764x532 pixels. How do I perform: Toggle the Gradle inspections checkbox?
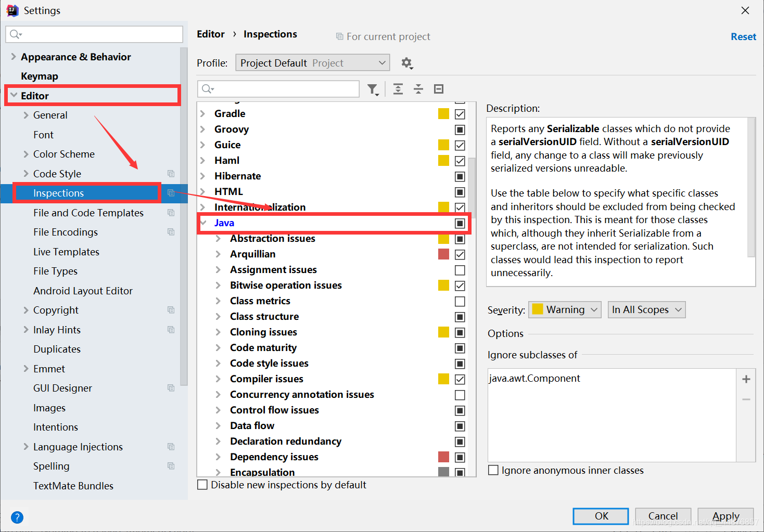click(460, 114)
